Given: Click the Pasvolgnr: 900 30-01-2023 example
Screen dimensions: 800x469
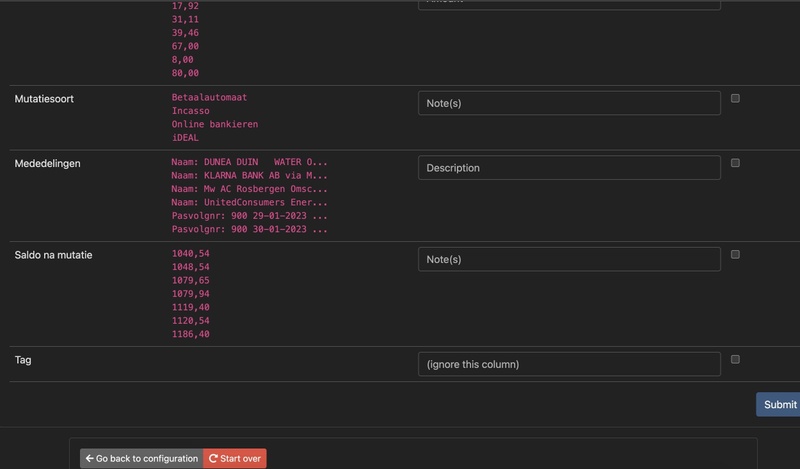Looking at the screenshot, I should 249,229.
